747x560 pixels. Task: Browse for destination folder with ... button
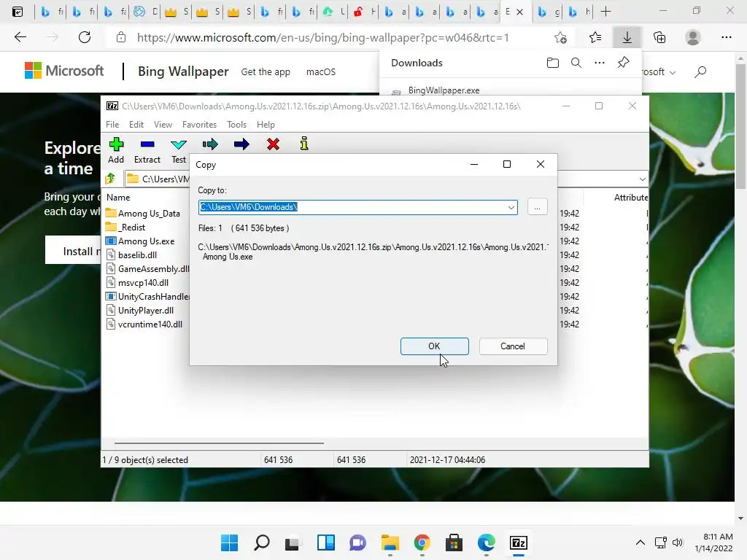click(537, 207)
